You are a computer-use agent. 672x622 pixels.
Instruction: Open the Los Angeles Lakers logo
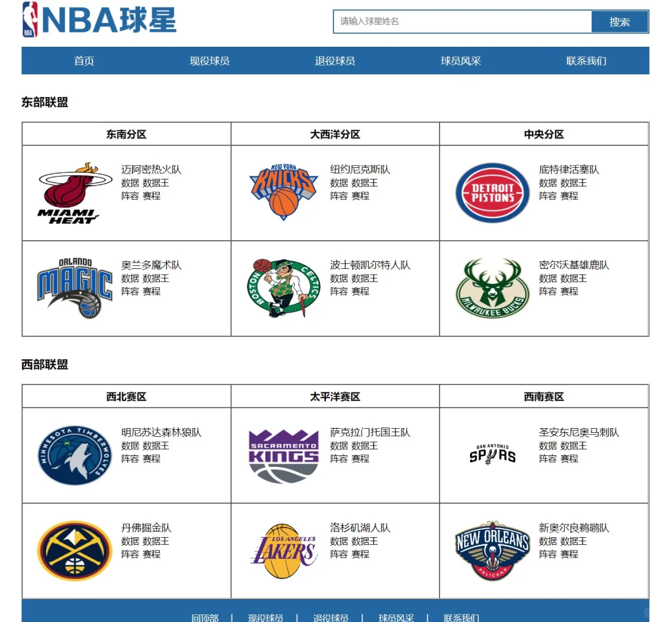point(283,550)
